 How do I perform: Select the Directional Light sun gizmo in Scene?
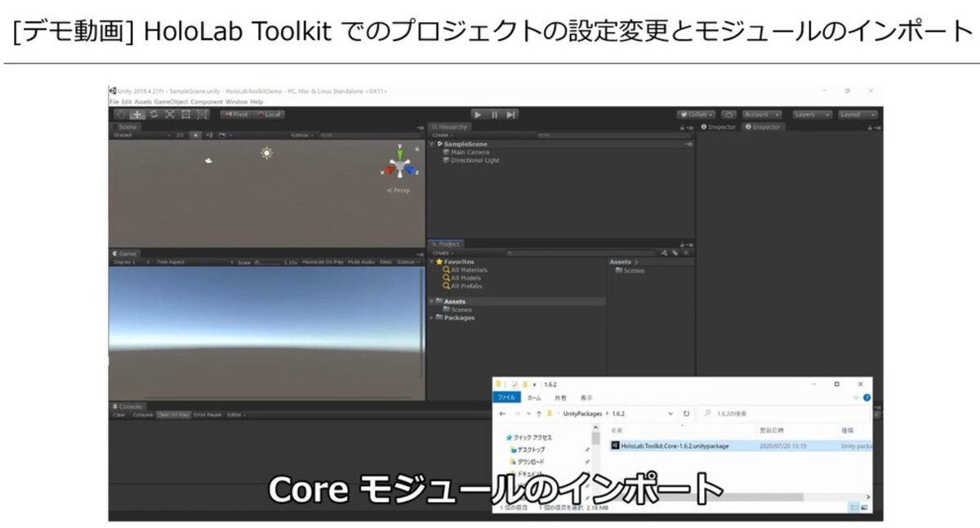pos(266,153)
